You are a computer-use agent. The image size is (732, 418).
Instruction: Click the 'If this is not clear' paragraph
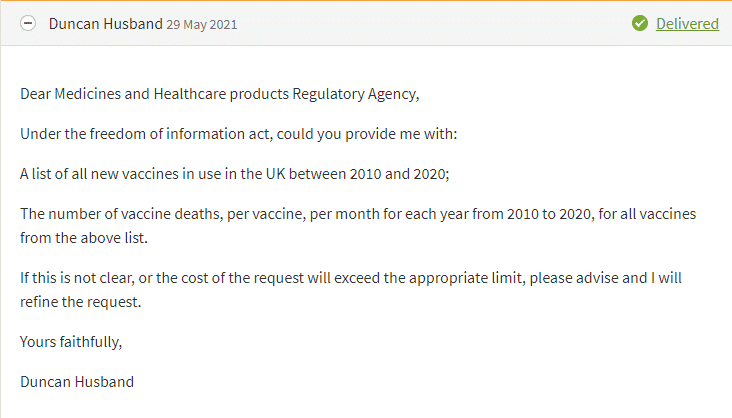click(x=351, y=290)
